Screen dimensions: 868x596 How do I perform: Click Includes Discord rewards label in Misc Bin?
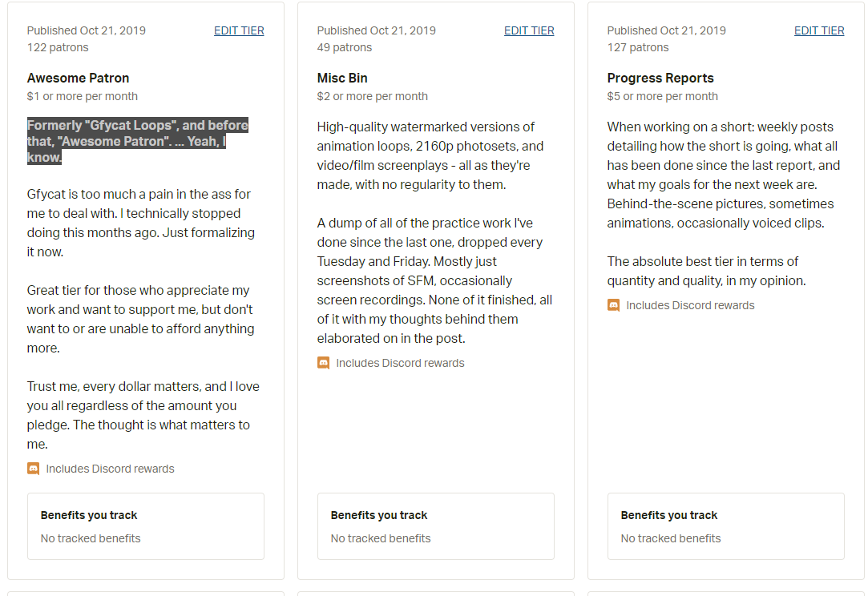pos(400,363)
